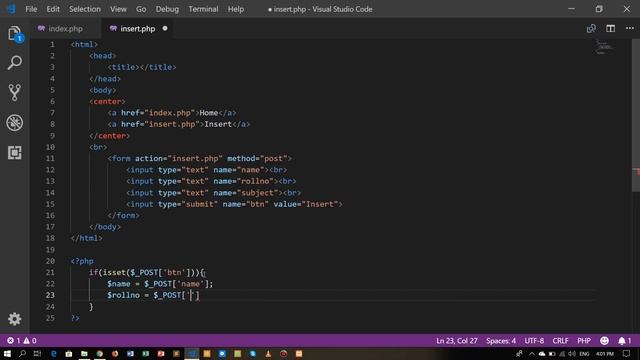This screenshot has width=640, height=360.
Task: Click the unsaved dot on insert.php tab
Action: pyautogui.click(x=165, y=29)
